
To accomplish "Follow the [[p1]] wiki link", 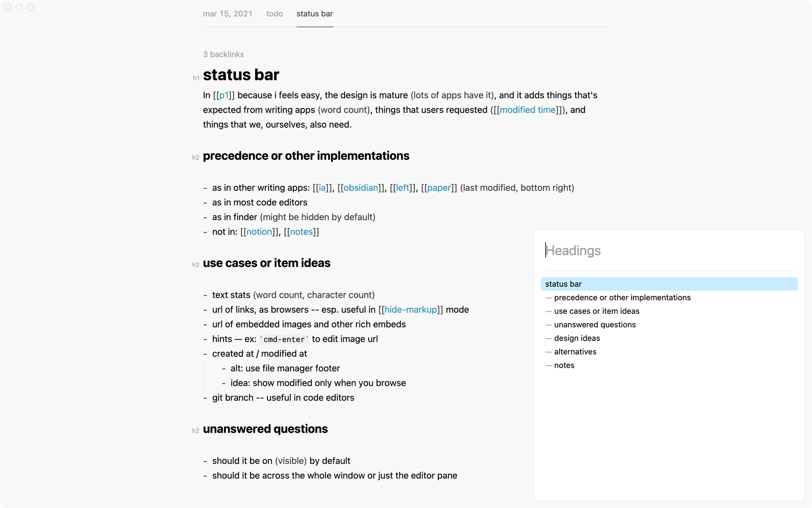I will (x=224, y=95).
